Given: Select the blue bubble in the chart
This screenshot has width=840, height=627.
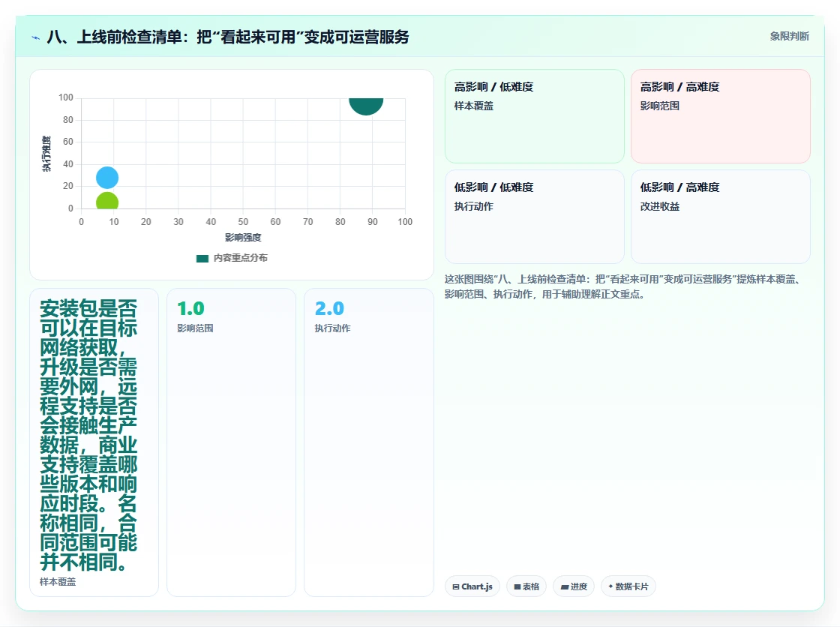Looking at the screenshot, I should (107, 178).
